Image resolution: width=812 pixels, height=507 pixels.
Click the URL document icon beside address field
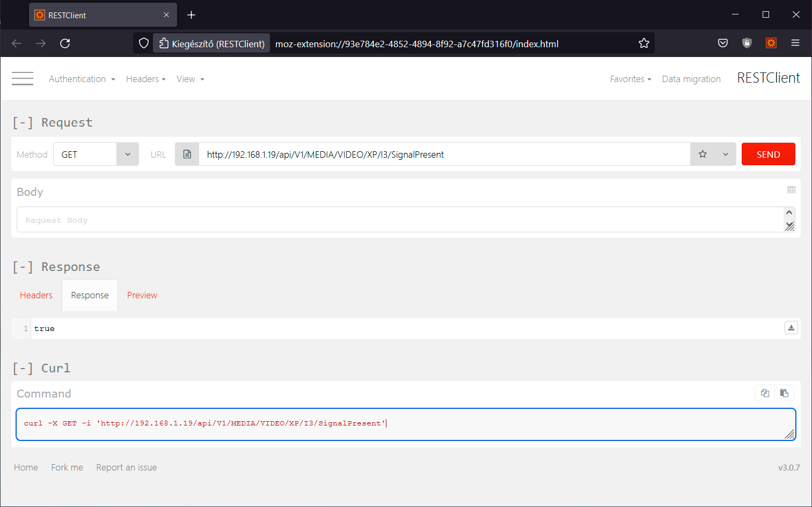[187, 155]
